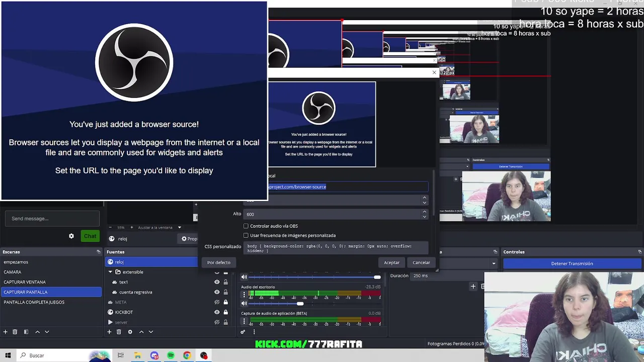Viewport: 644px width, 362px height.
Task: Adjust the top mixer volume slider handle
Action: pos(377,277)
